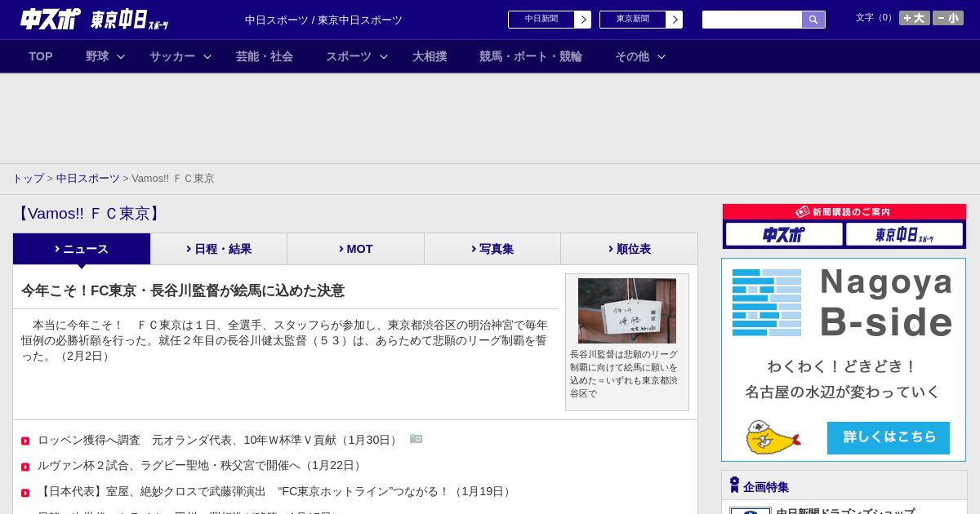The width and height of the screenshot is (980, 514).
Task: Open the その他 navigation menu
Action: (632, 56)
